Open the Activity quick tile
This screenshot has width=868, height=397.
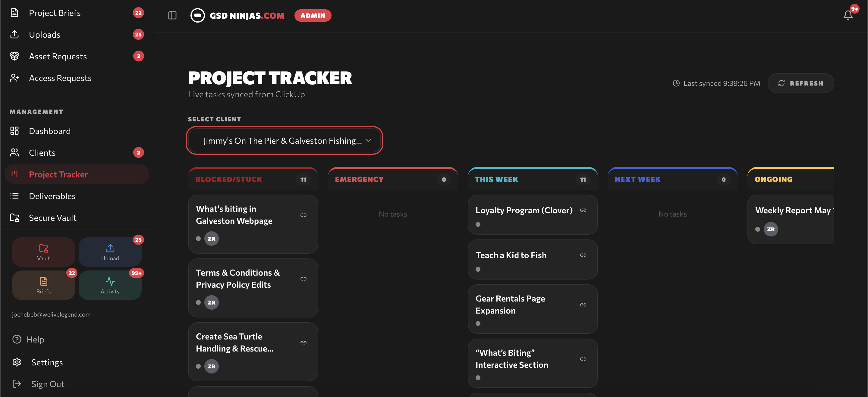click(x=110, y=285)
